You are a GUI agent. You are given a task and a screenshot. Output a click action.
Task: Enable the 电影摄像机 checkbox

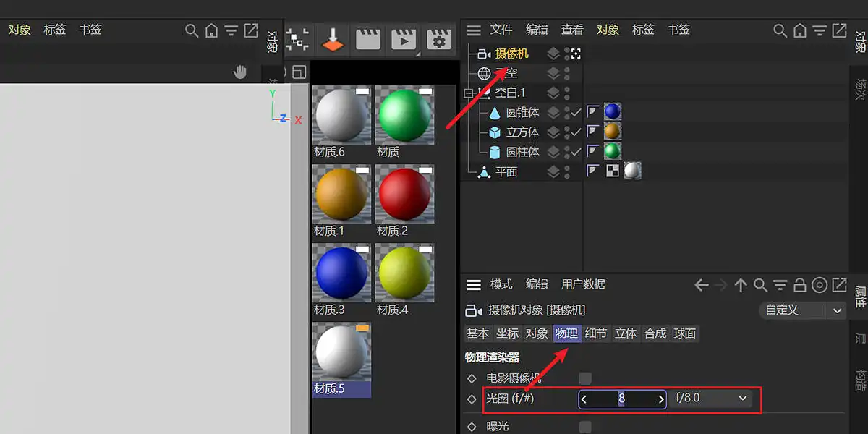pos(585,378)
